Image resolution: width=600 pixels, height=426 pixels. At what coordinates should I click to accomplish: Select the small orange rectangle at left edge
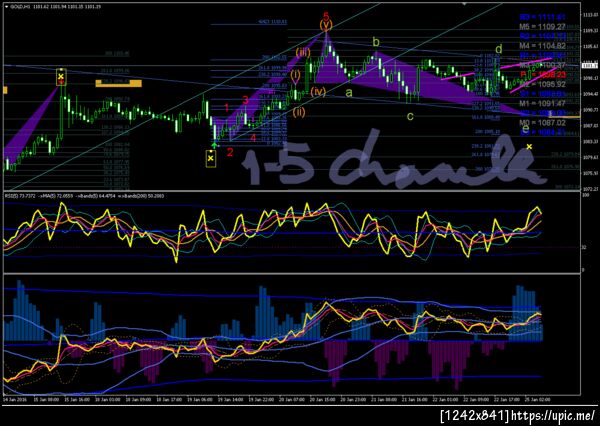[5, 90]
